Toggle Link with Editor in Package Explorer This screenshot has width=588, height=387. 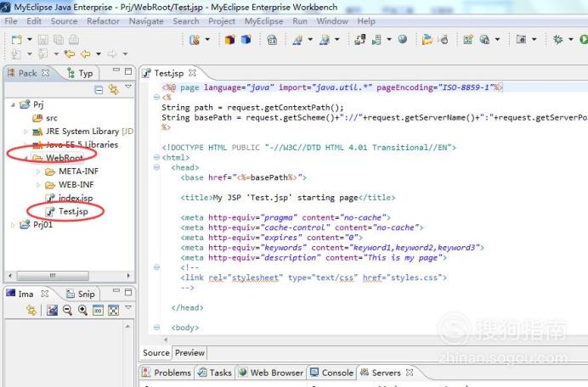point(114,90)
